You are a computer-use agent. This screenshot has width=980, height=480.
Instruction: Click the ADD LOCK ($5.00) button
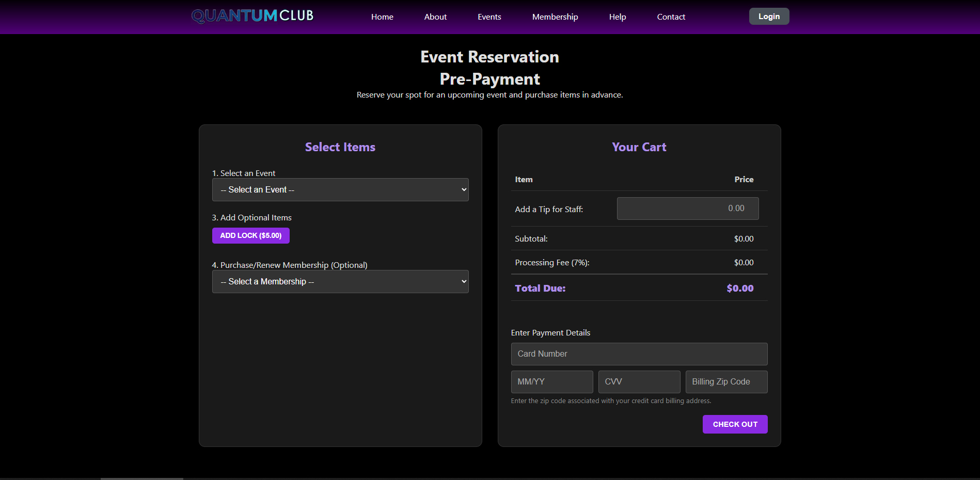(x=250, y=235)
